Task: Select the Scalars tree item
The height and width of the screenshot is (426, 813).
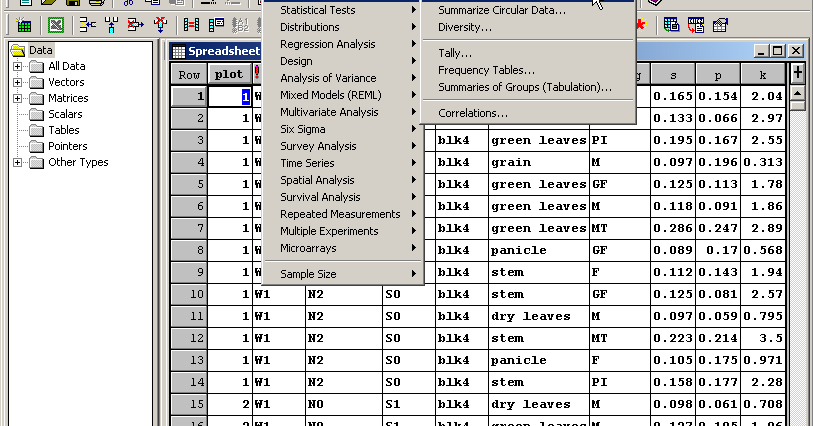Action: click(x=65, y=114)
